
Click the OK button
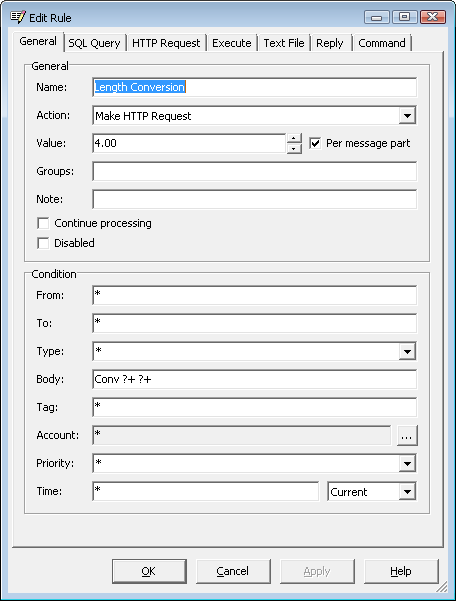pos(149,571)
